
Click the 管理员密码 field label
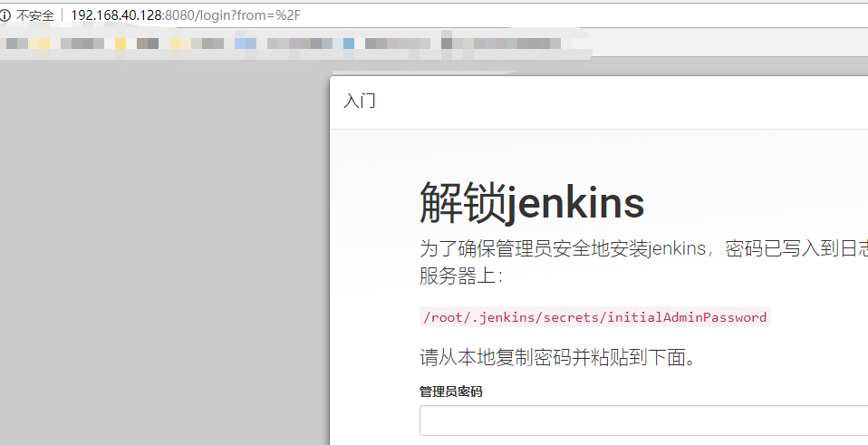pyautogui.click(x=450, y=392)
